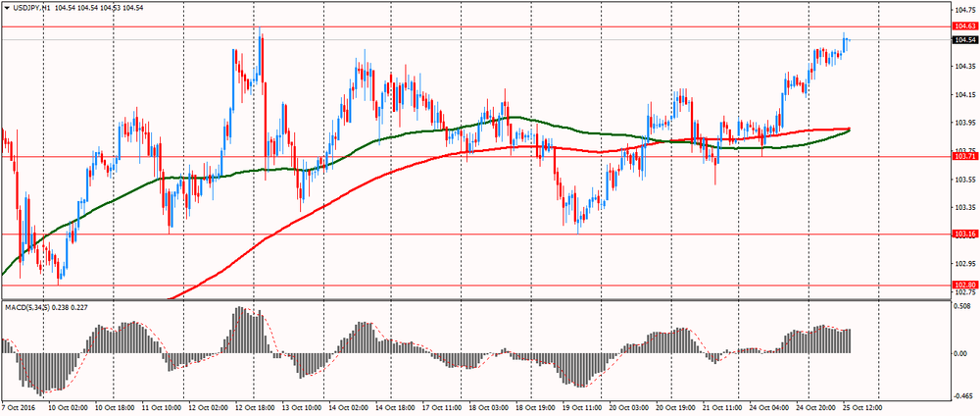This screenshot has height=416, width=980.
Task: Click the 20 Oct 03:00 time label
Action: coord(628,407)
